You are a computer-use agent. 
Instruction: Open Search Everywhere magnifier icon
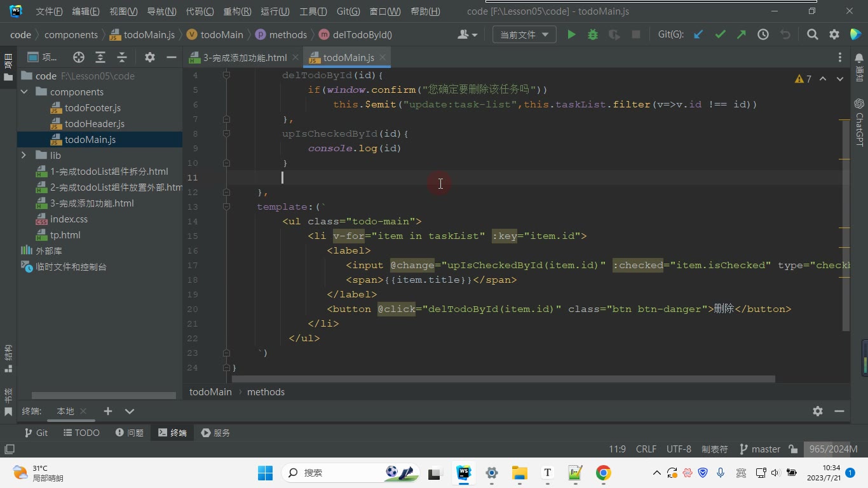pyautogui.click(x=813, y=35)
